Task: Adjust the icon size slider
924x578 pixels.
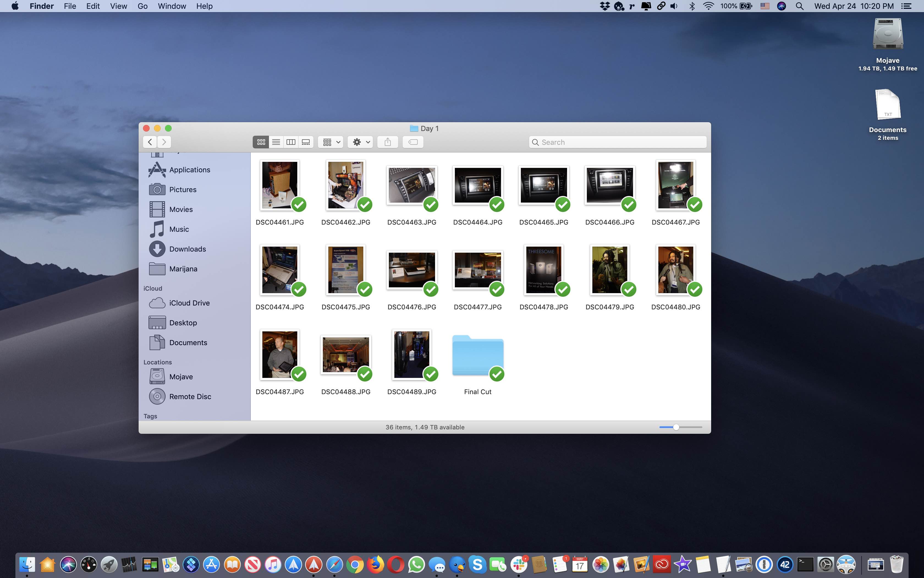Action: click(x=676, y=427)
